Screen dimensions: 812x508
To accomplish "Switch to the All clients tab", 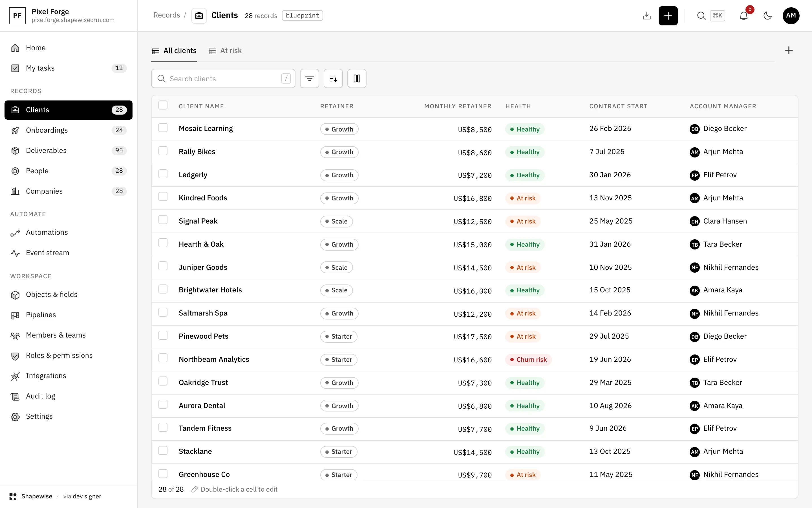I will point(174,51).
